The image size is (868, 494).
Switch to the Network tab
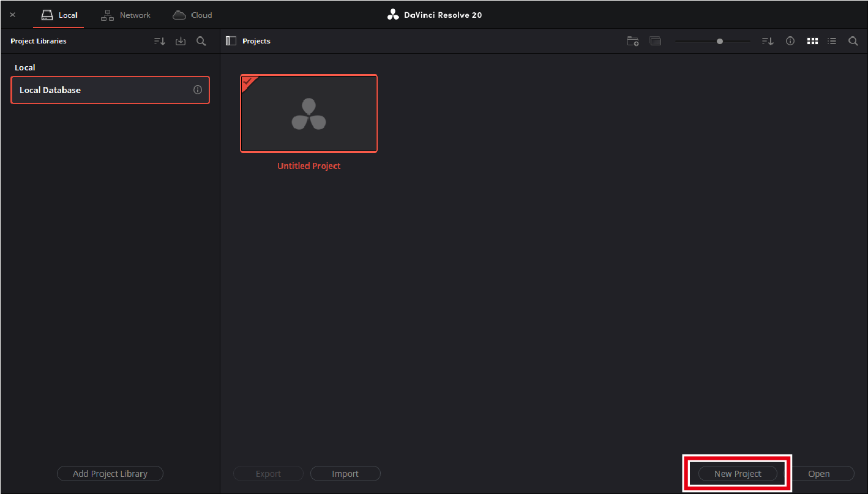coord(125,15)
